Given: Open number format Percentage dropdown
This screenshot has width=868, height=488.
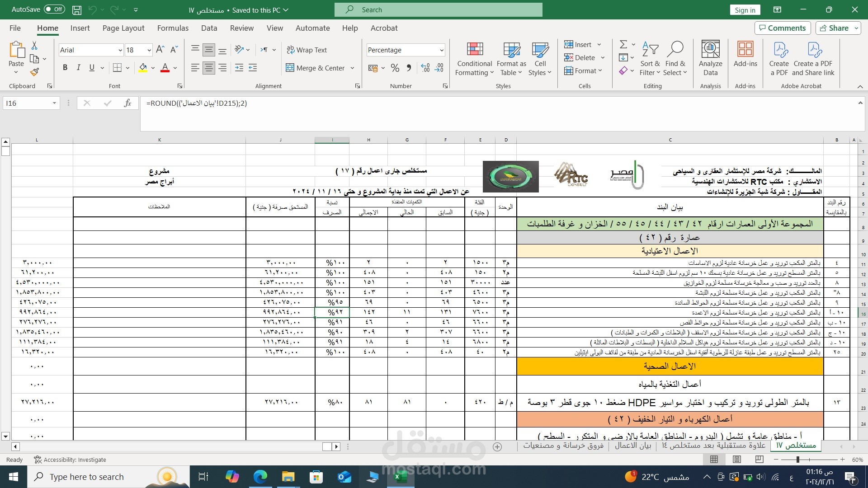Looking at the screenshot, I should click(442, 50).
